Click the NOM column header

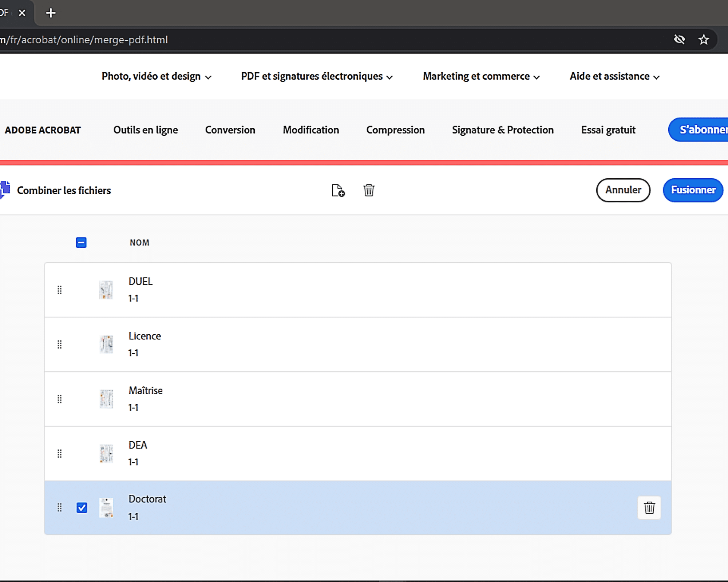(x=139, y=243)
